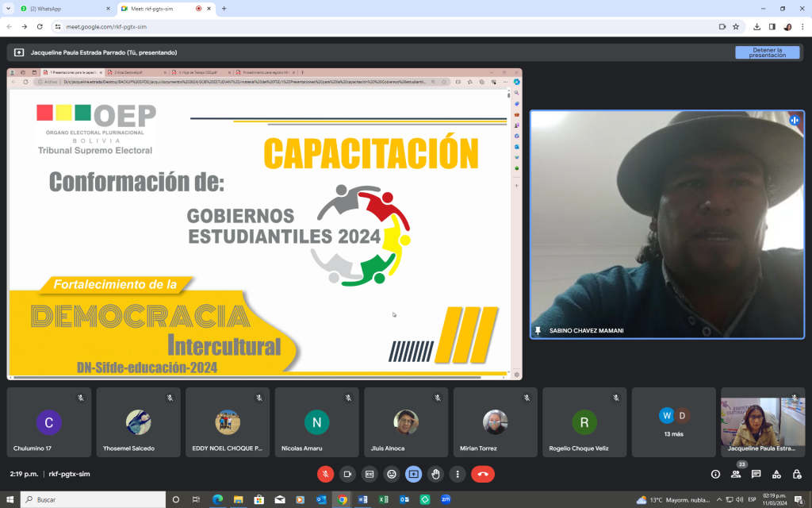Turn on closed captions
The width and height of the screenshot is (812, 508).
pos(370,474)
